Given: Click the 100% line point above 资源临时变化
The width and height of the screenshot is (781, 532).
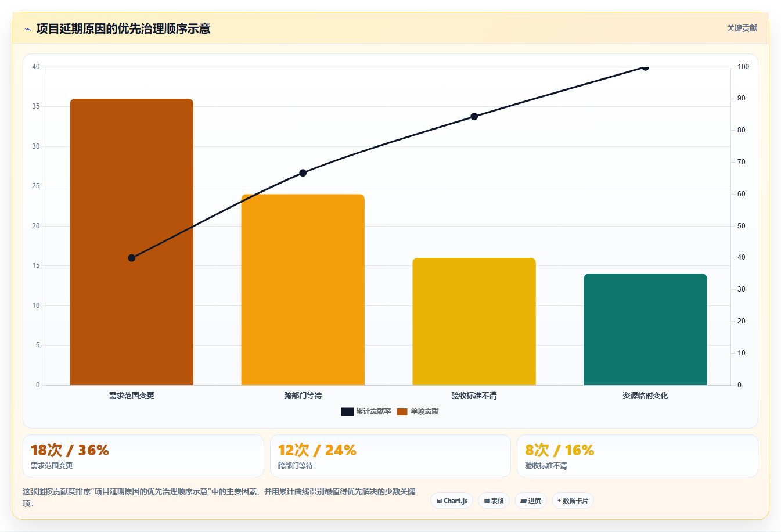Looking at the screenshot, I should click(645, 67).
